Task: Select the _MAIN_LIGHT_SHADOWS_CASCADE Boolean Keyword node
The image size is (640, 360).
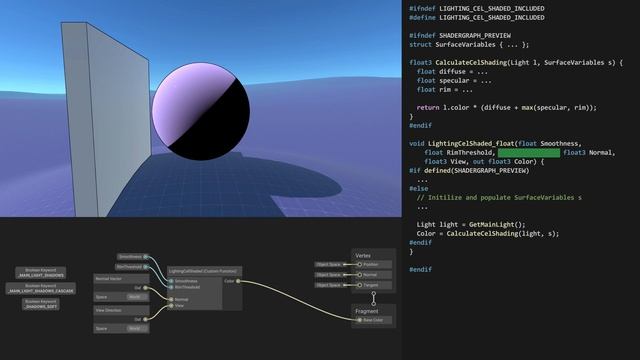Action: 40,289
